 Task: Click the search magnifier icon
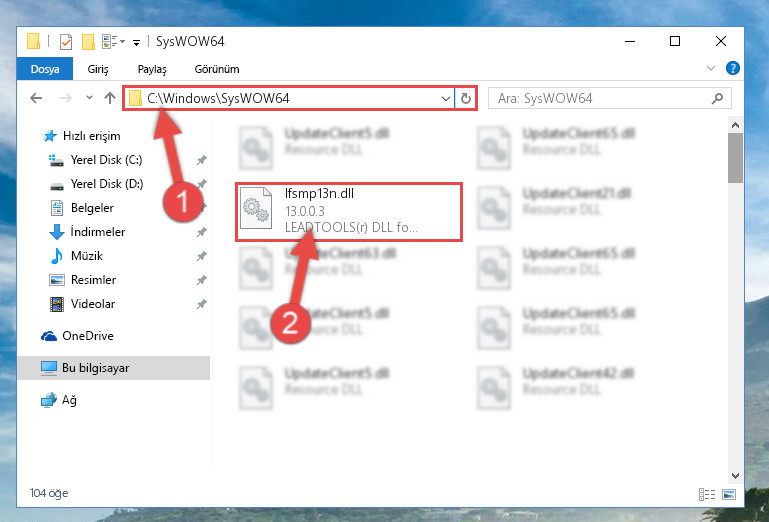[x=718, y=99]
